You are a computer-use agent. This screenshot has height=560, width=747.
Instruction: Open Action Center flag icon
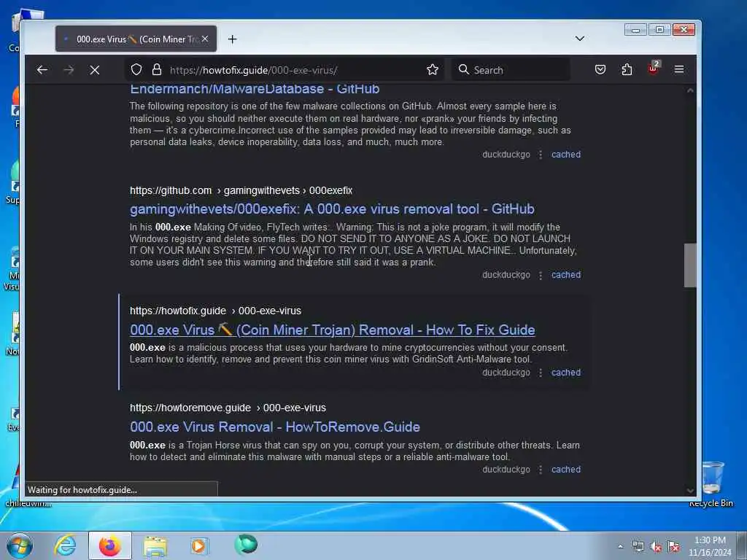(x=673, y=547)
